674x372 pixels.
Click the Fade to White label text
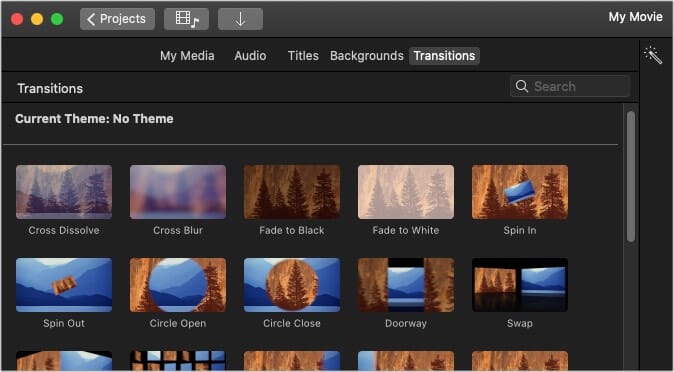tap(406, 231)
